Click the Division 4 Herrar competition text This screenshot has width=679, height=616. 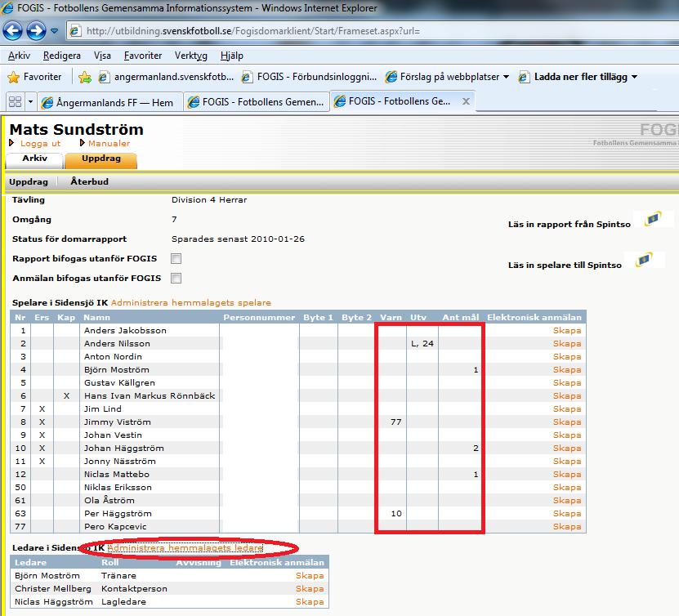pyautogui.click(x=209, y=200)
